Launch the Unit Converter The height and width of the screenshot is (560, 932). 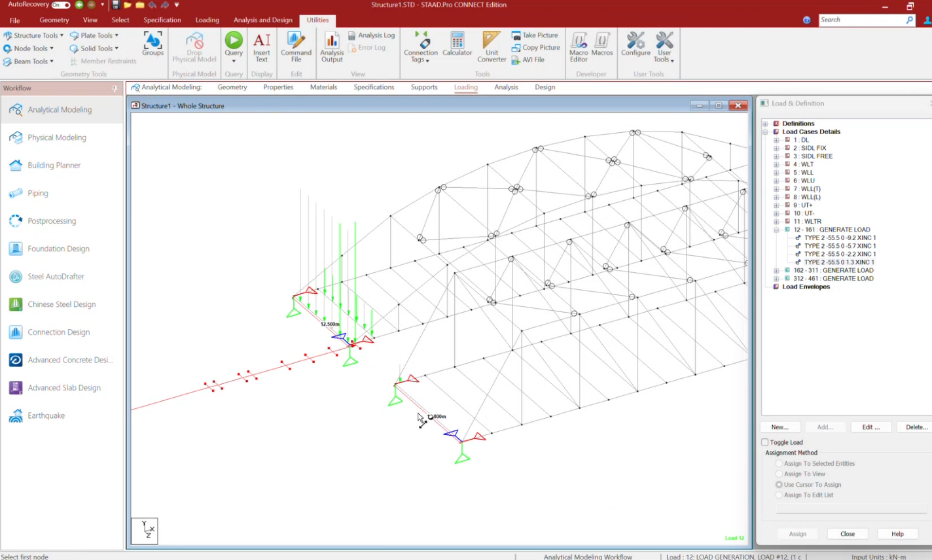pos(492,47)
